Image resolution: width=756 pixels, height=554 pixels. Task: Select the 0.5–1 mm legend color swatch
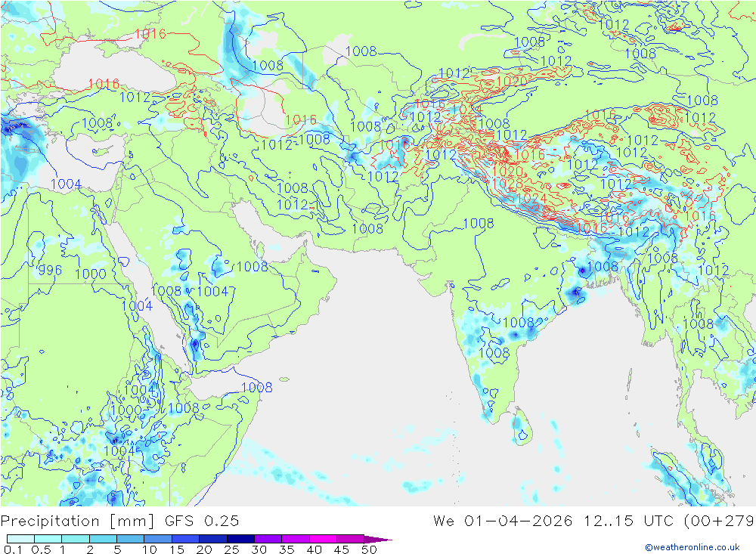[x=48, y=539]
